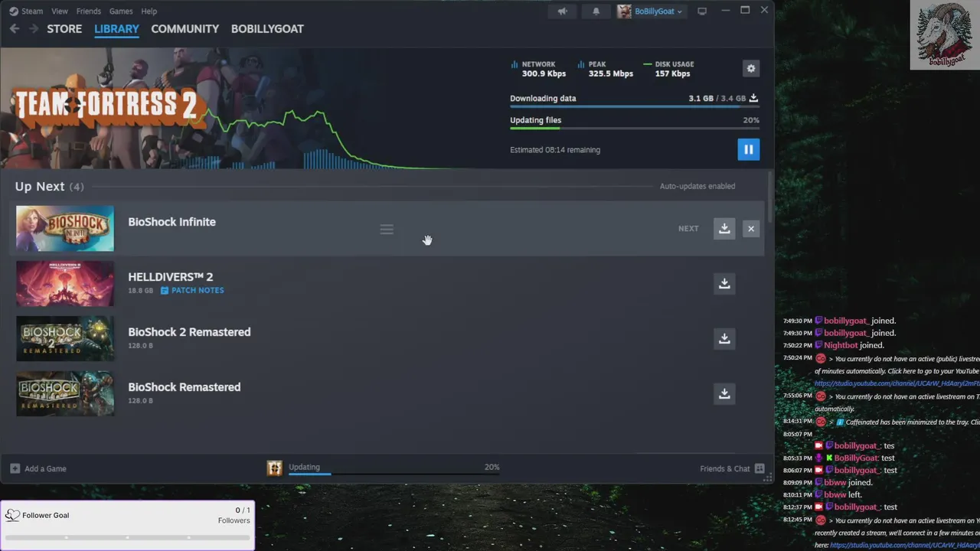980x551 pixels.
Task: Select the BioShock 2 Remastered thumbnail
Action: 65,339
